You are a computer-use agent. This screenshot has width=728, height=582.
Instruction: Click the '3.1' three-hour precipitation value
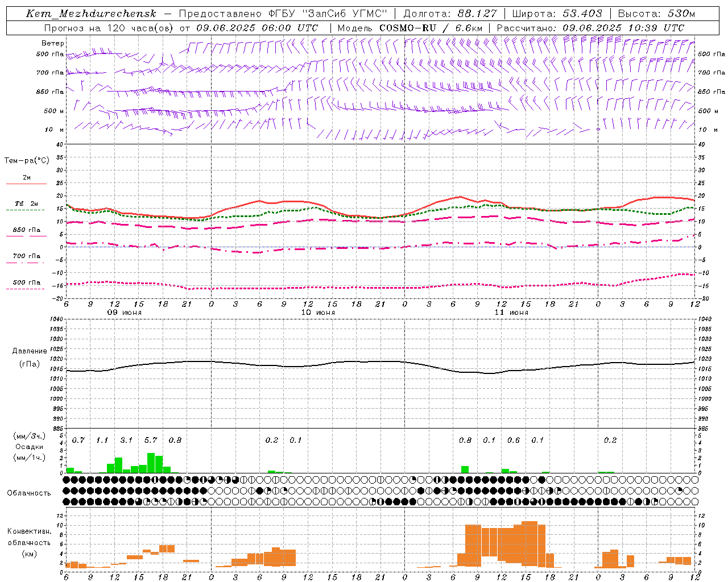[x=126, y=440]
